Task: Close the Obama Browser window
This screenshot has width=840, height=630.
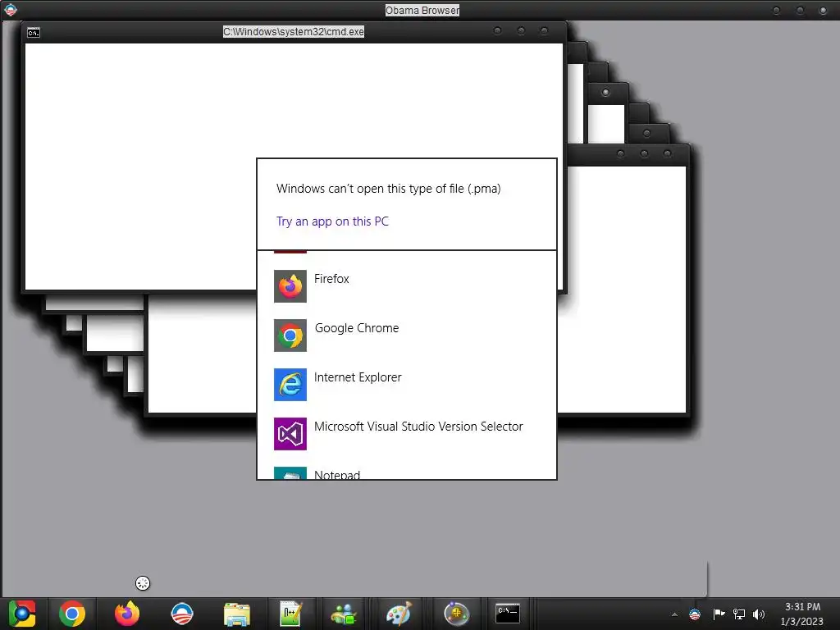Action: 824,10
